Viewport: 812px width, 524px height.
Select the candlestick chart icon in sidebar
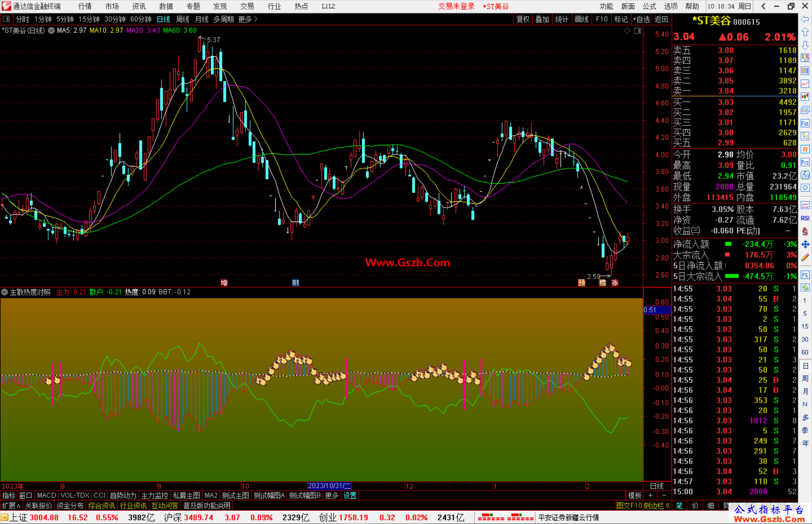(805, 97)
